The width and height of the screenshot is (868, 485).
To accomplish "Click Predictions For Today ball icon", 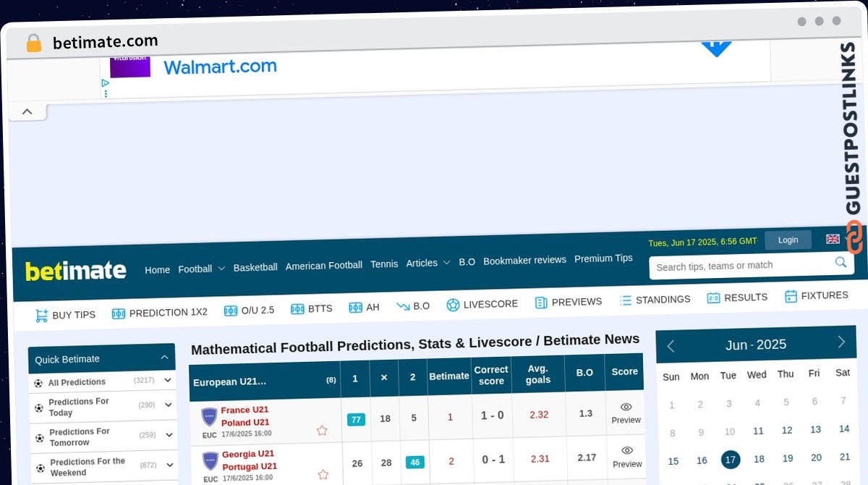I will click(x=39, y=408).
